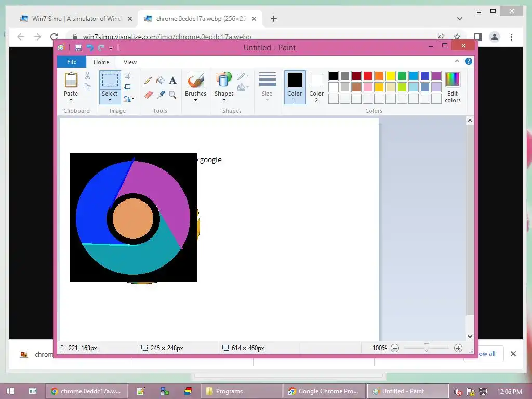Click the Save icon in quick access toolbar

coord(78,48)
